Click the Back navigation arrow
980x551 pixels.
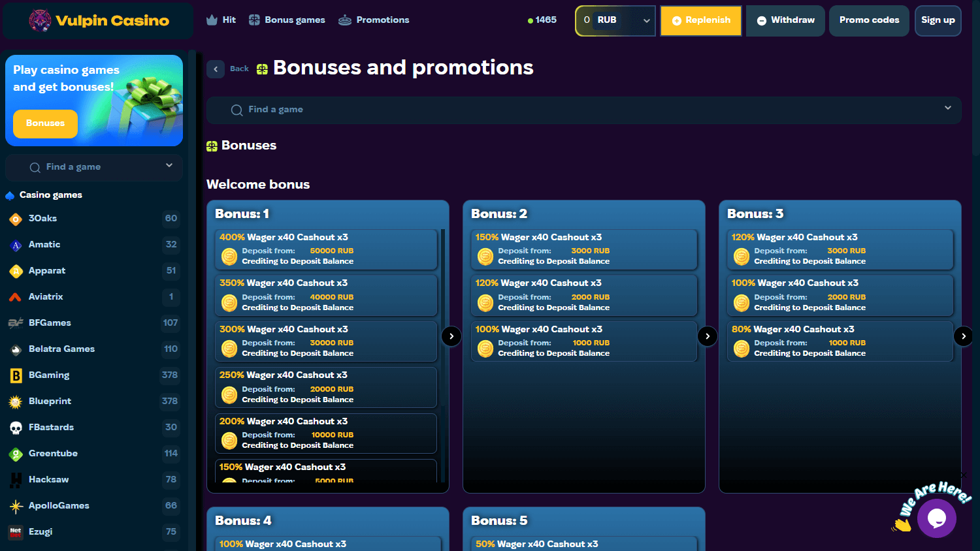[216, 69]
